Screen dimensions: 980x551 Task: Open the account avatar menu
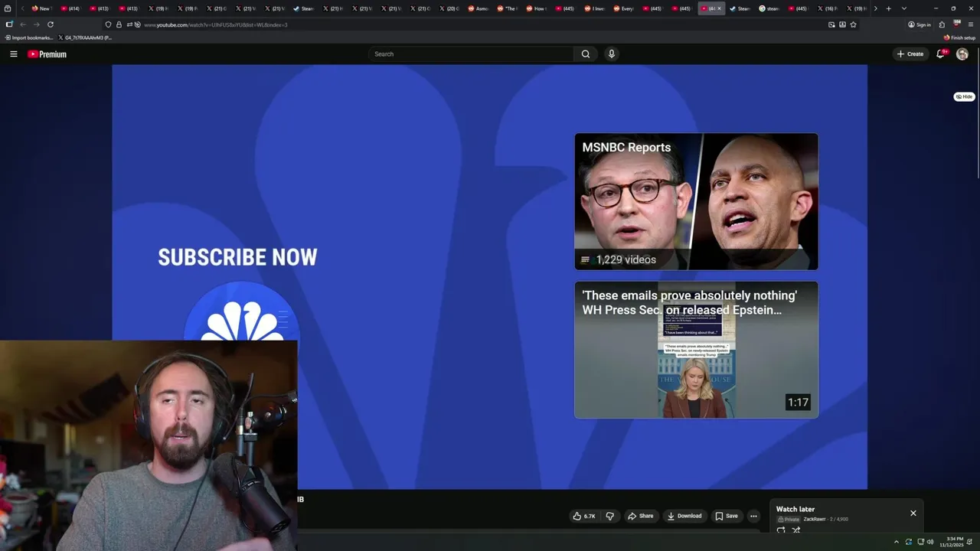click(x=962, y=54)
